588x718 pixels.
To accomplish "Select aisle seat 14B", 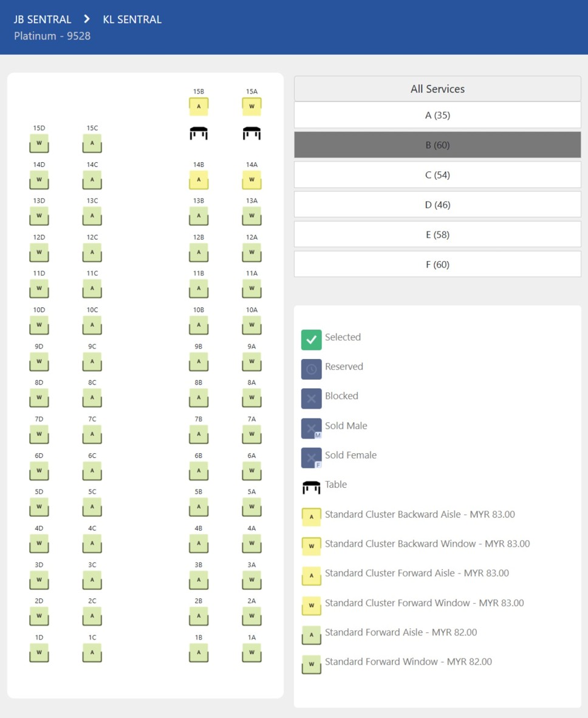I will (199, 180).
